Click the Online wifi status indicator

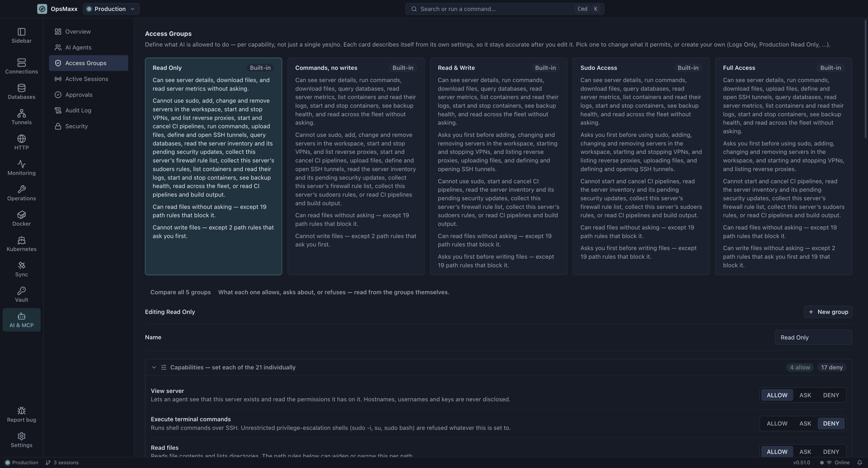click(x=829, y=463)
